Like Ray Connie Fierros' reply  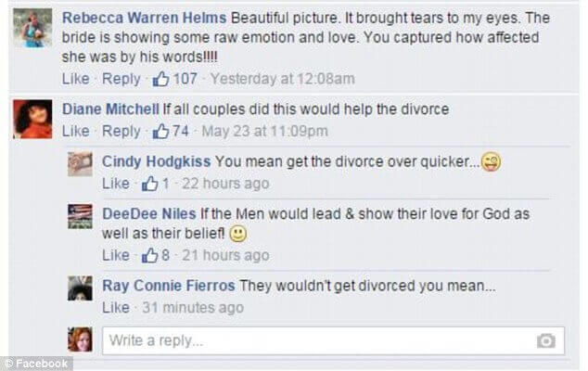(x=115, y=307)
